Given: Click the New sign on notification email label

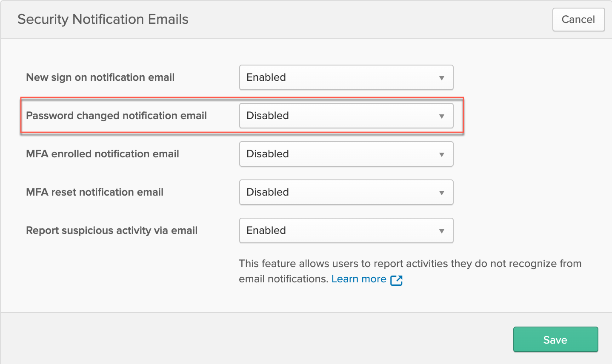Looking at the screenshot, I should click(x=100, y=77).
